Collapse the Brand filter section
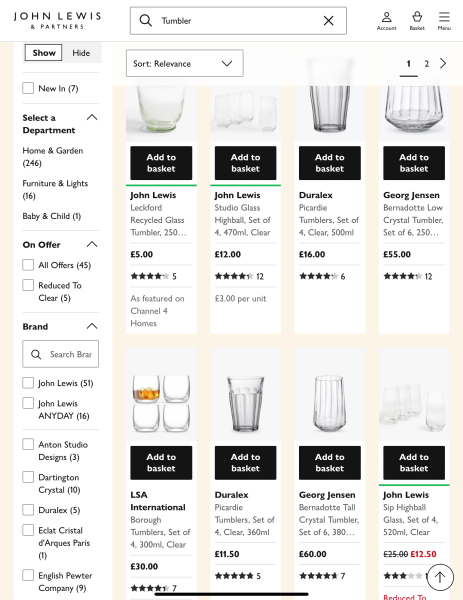463x600 pixels. point(92,326)
